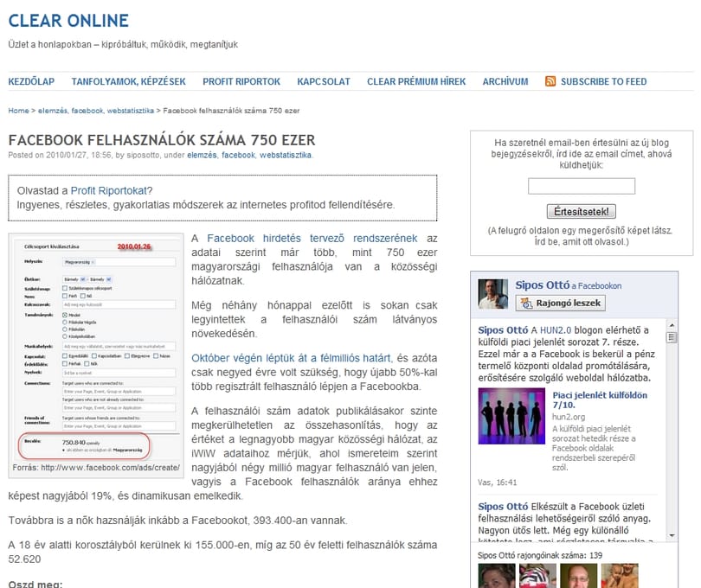This screenshot has height=588, width=701.
Task: Open HUN2.0 link in Facebook post
Action: click(x=556, y=330)
